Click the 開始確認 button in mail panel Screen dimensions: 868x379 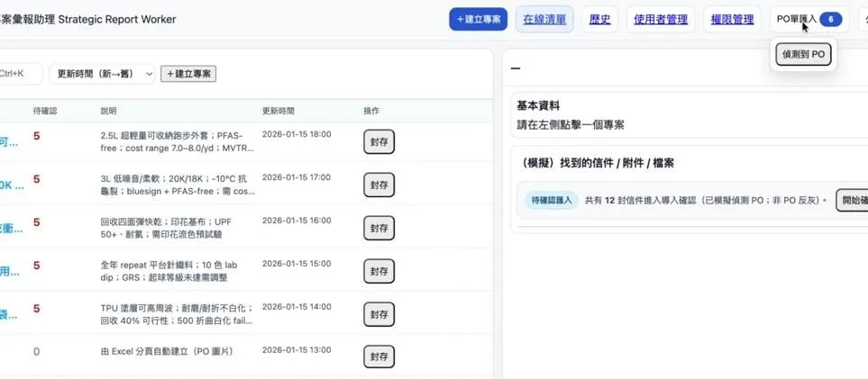(x=853, y=200)
